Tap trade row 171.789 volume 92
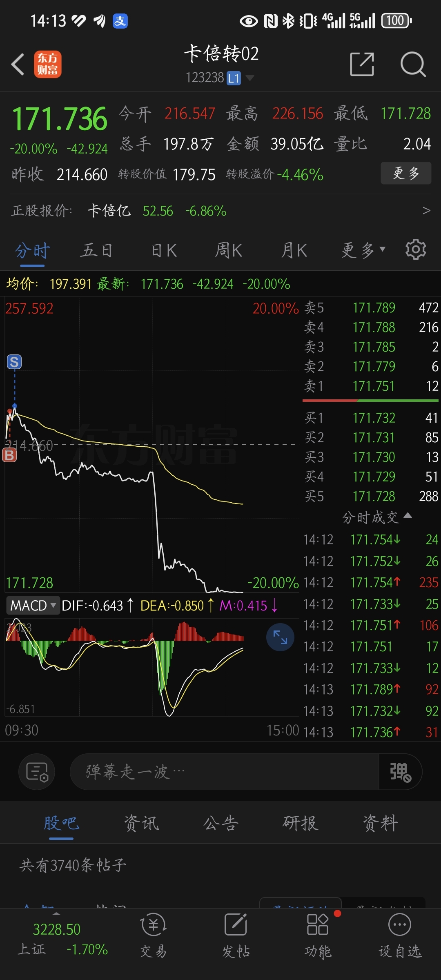Image resolution: width=441 pixels, height=980 pixels. 371,689
